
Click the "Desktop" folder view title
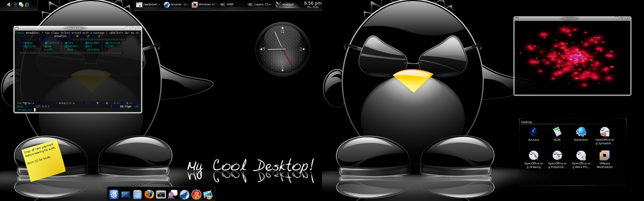[527, 122]
